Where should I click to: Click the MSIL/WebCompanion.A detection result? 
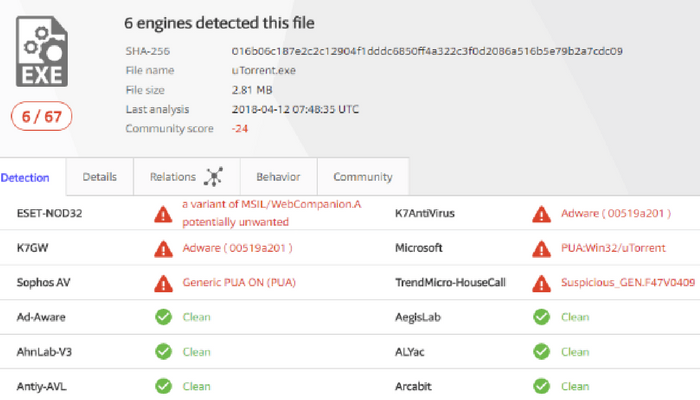click(271, 213)
